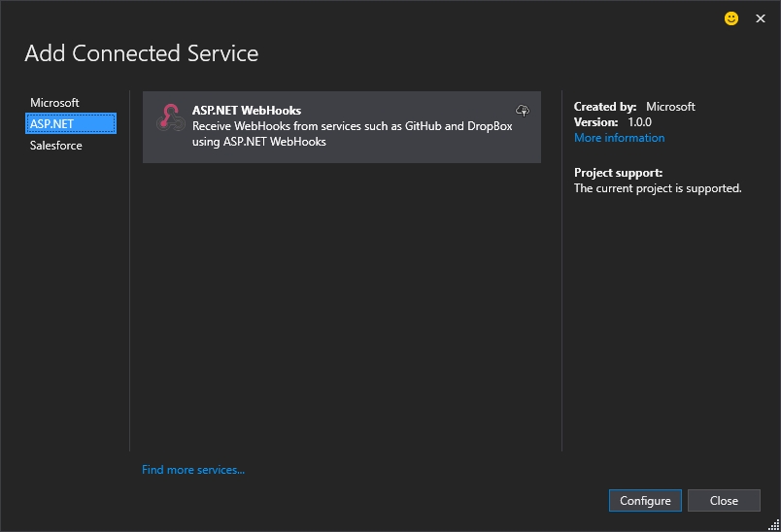Select the ASP.NET category
Image resolution: width=781 pixels, height=532 pixels.
click(x=71, y=123)
